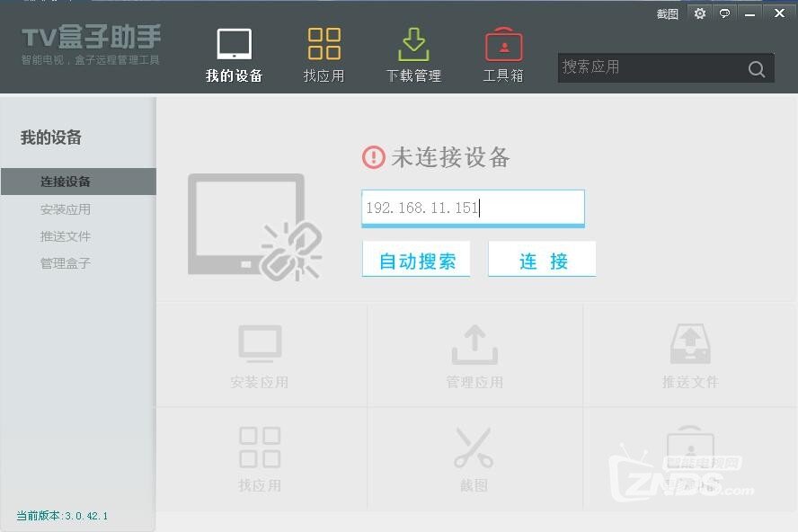Select 管理盒子 in the sidebar
Screen dimensions: 798x532
66,263
